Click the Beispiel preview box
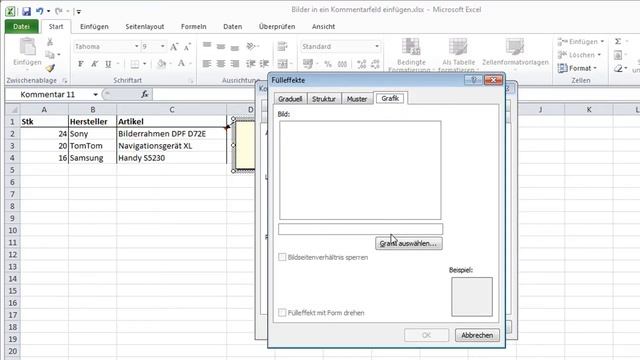The height and width of the screenshot is (360, 640). click(472, 297)
